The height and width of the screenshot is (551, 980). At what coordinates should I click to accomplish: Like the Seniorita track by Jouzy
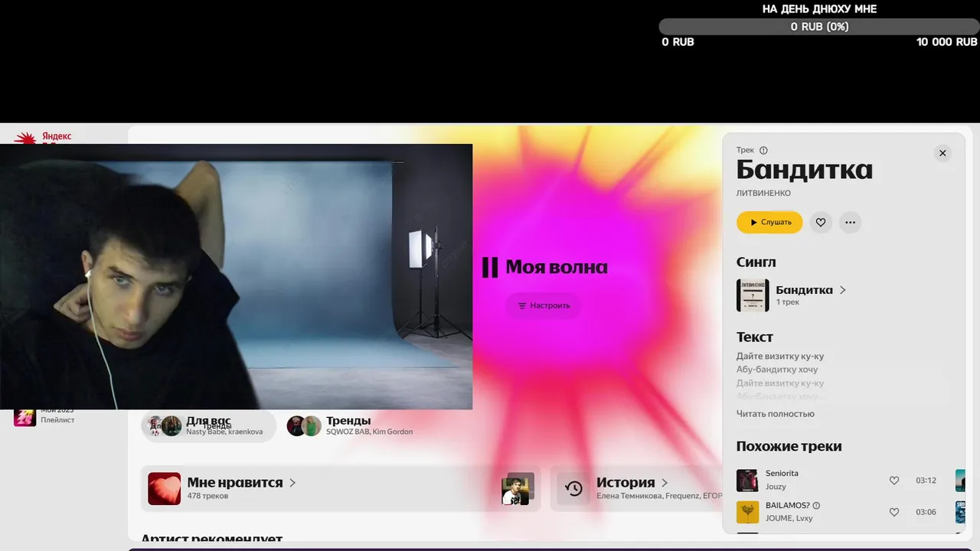tap(894, 481)
